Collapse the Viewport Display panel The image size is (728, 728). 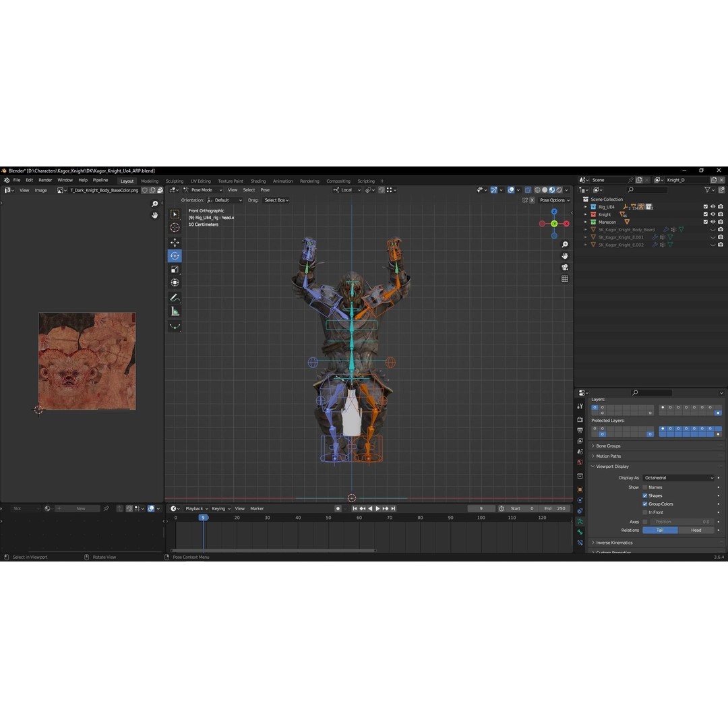[x=612, y=466]
